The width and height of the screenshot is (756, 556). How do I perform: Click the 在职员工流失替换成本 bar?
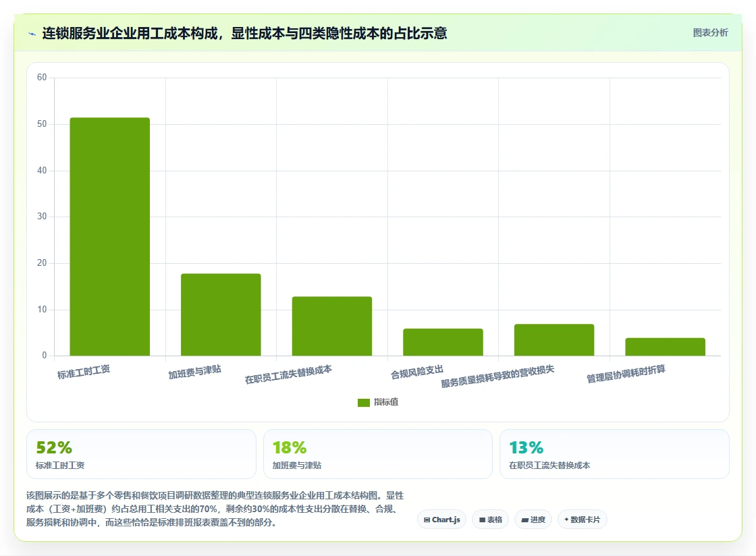[x=332, y=326]
